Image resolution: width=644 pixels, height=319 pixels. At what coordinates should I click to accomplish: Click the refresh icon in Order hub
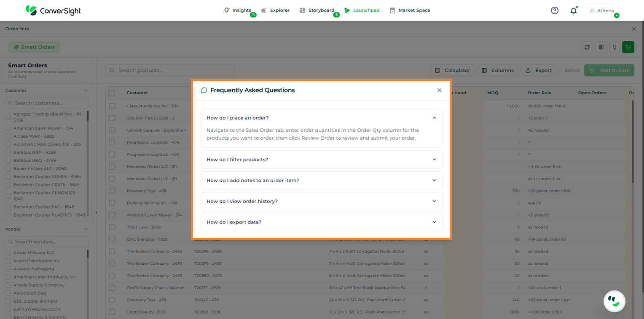coord(587,47)
